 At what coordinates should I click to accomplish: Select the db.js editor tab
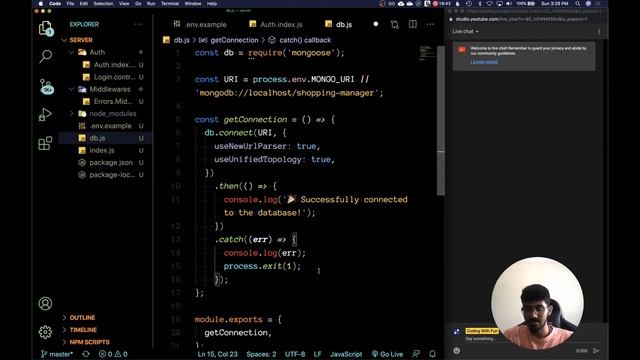point(339,24)
